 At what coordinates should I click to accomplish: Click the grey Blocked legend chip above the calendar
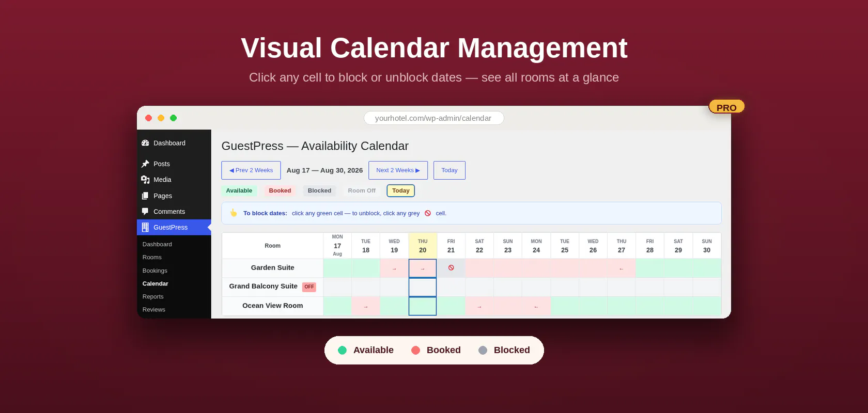[320, 190]
